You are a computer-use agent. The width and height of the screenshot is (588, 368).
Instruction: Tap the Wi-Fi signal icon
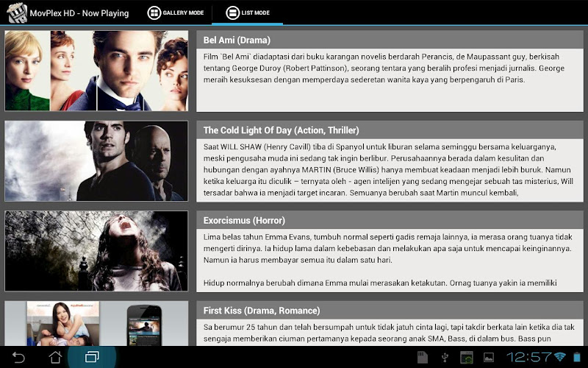click(x=560, y=357)
